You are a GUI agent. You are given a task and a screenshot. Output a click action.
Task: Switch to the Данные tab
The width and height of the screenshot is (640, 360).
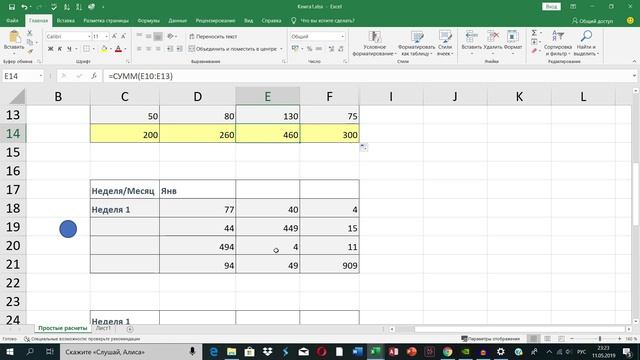point(178,20)
